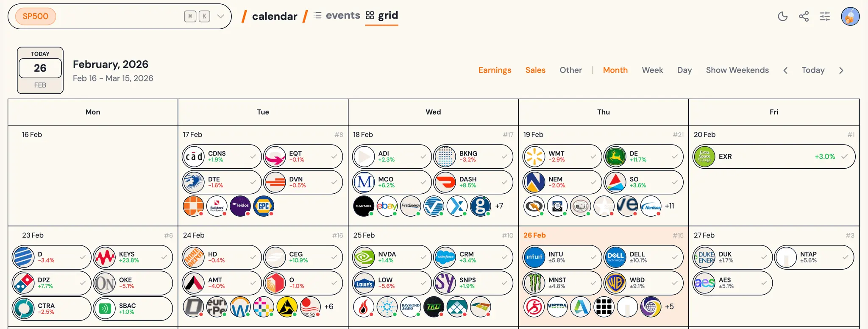Image resolution: width=868 pixels, height=329 pixels.
Task: Expand the SP500 search dropdown chevron
Action: coord(220,17)
